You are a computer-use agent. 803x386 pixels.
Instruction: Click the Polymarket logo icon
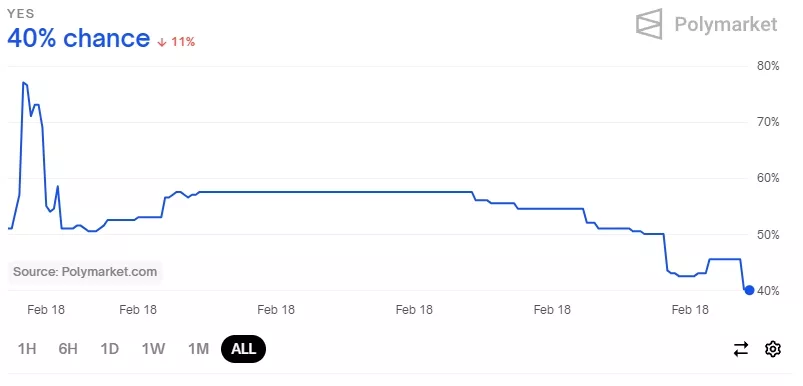[x=649, y=24]
